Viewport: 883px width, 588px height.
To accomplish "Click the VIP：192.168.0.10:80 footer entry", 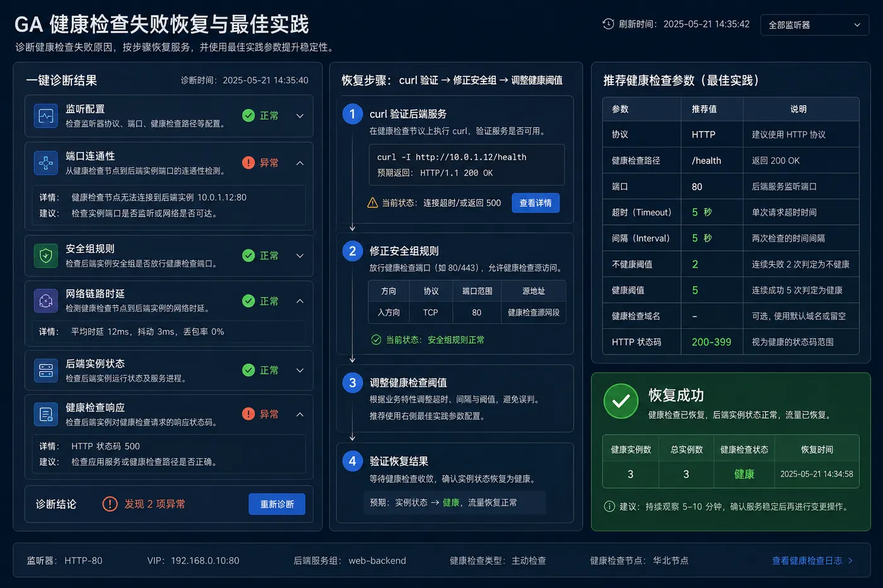I will point(193,560).
